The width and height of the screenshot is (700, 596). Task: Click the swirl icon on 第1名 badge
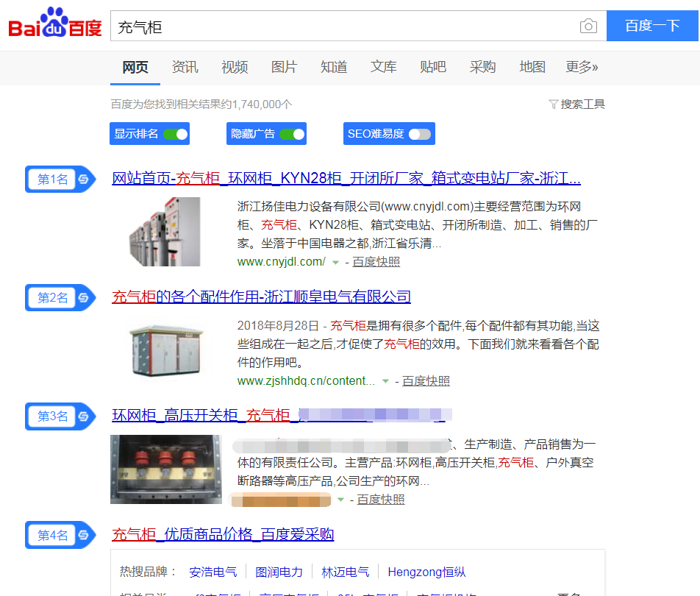coord(84,179)
